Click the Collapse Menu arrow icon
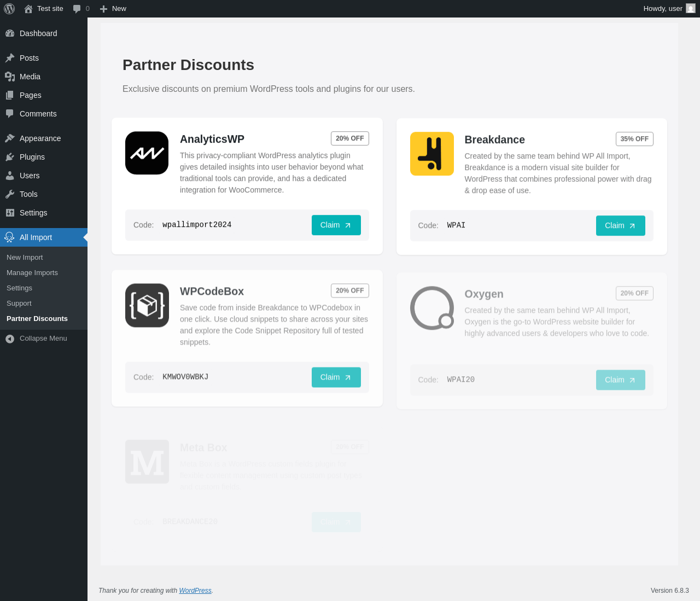This screenshot has height=601, width=700. (x=10, y=339)
